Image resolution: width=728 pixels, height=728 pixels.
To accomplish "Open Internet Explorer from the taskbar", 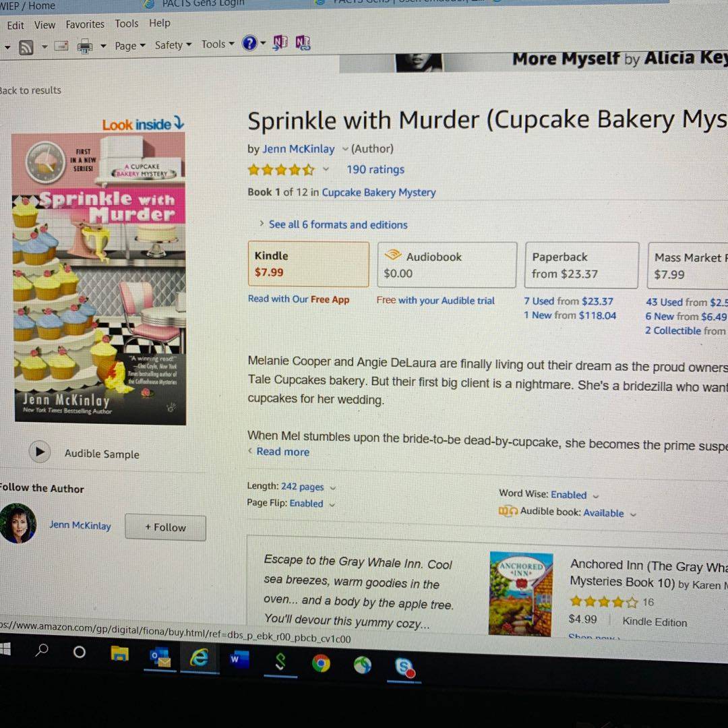I will tap(199, 658).
